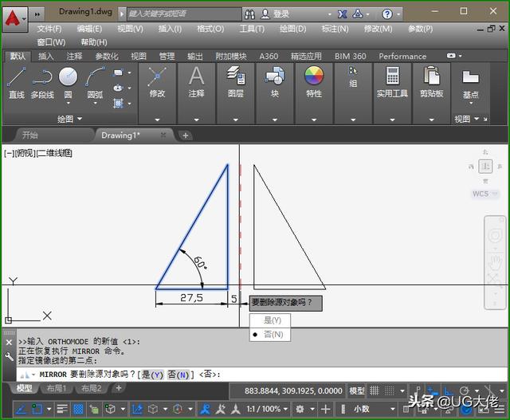This screenshot has width=510, height=420.
Task: Open the 小数 units dropdown
Action: point(374,409)
